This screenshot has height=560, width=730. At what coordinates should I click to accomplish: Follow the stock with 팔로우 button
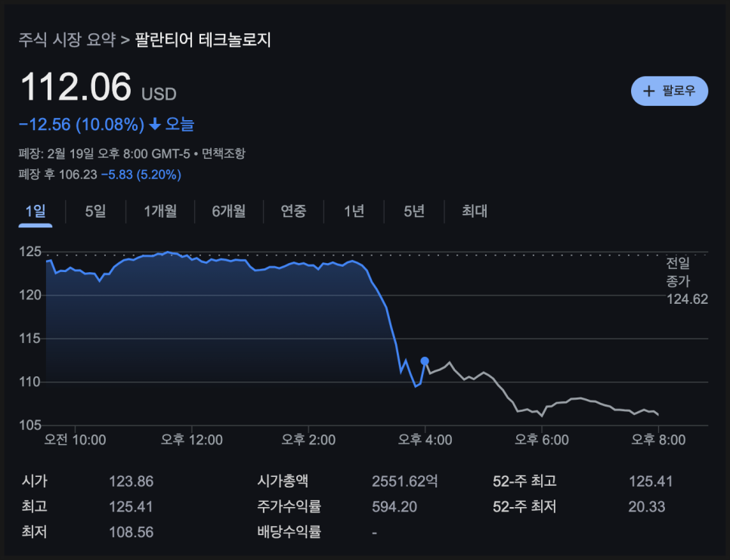[x=669, y=91]
